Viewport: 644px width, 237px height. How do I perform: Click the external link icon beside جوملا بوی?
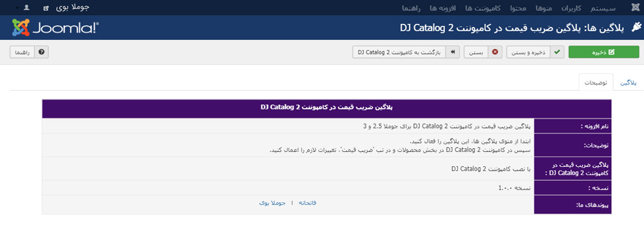[46, 8]
